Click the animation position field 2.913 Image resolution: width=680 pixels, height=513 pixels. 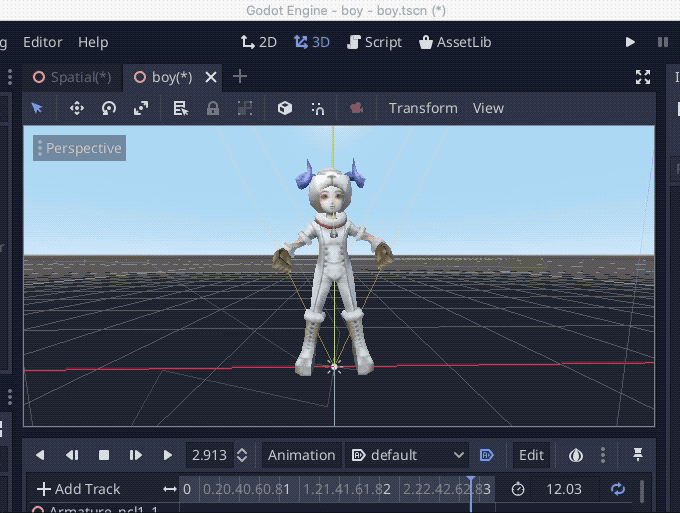pos(209,455)
